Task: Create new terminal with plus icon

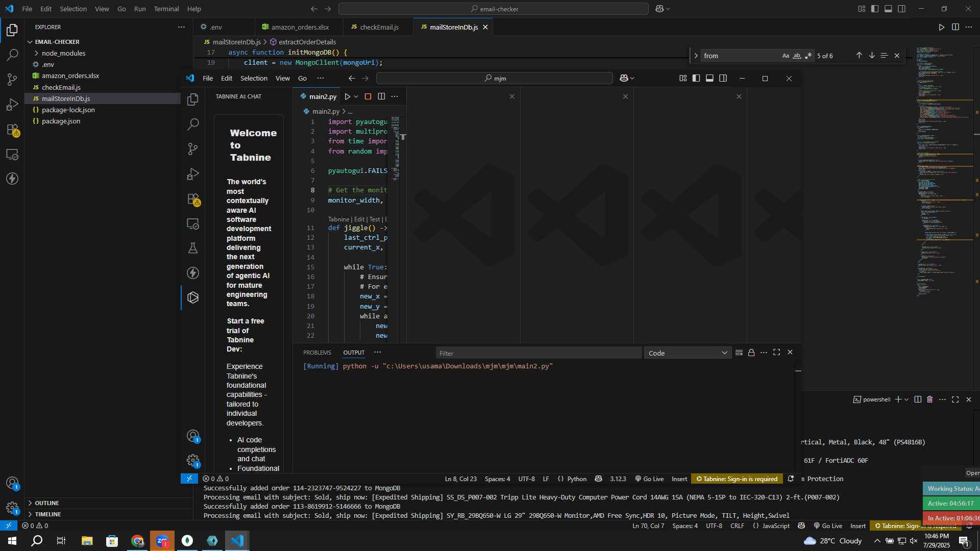Action: point(898,399)
